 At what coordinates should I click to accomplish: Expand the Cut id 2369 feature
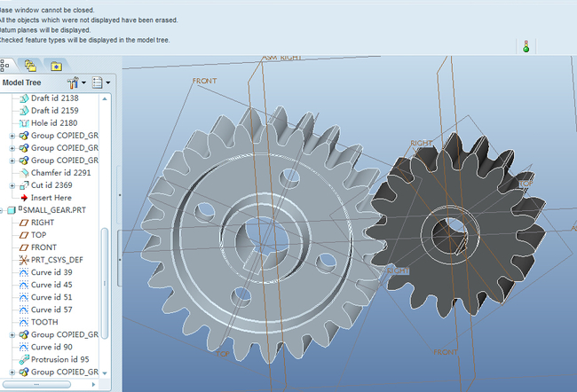tap(12, 184)
